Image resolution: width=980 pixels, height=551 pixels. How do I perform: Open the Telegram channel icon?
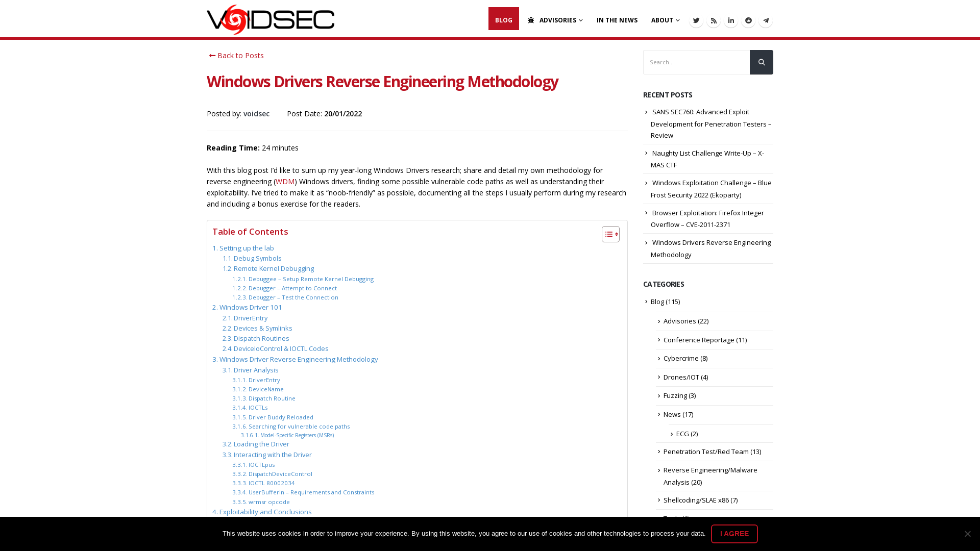[x=765, y=20]
